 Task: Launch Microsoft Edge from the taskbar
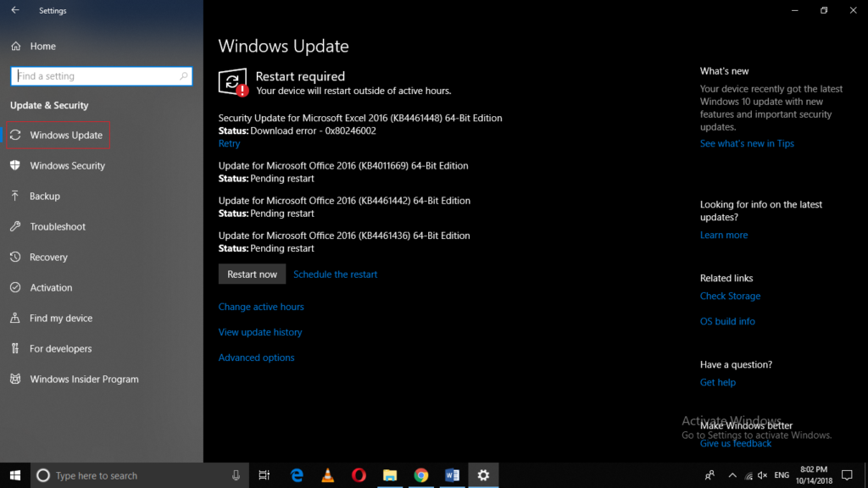(x=297, y=475)
